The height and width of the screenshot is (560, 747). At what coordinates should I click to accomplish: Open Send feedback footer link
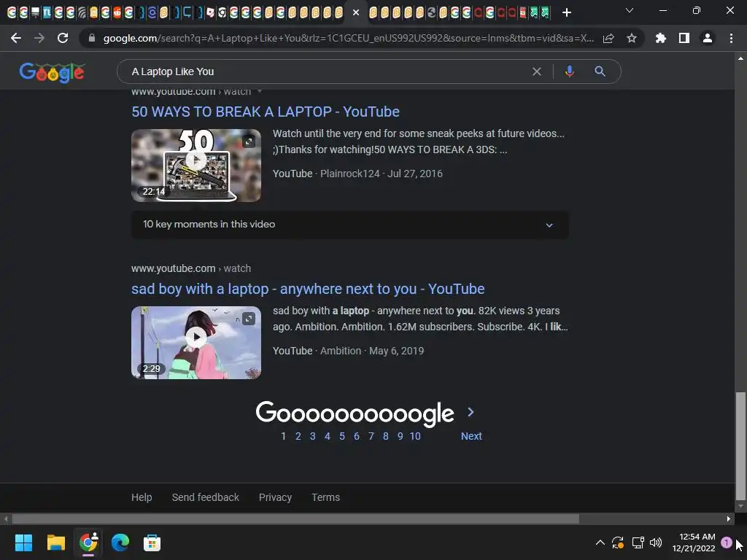(205, 497)
